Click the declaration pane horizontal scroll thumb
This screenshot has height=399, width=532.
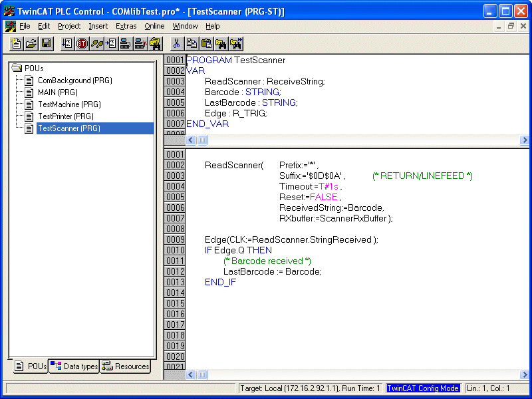click(202, 140)
